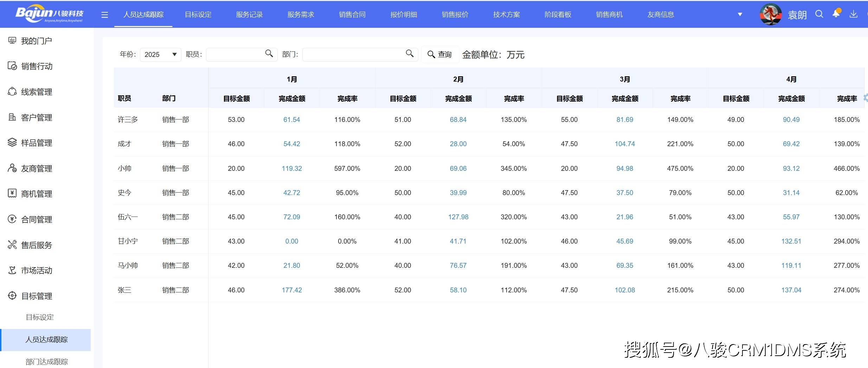Click the table column settings gear

[866, 98]
